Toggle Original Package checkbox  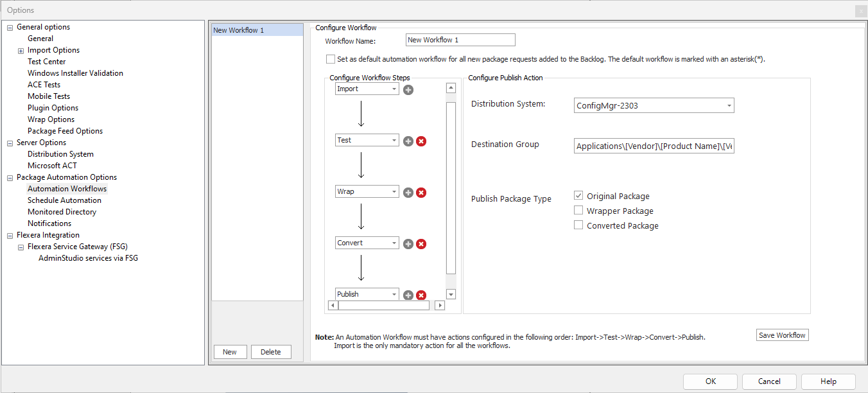tap(578, 196)
